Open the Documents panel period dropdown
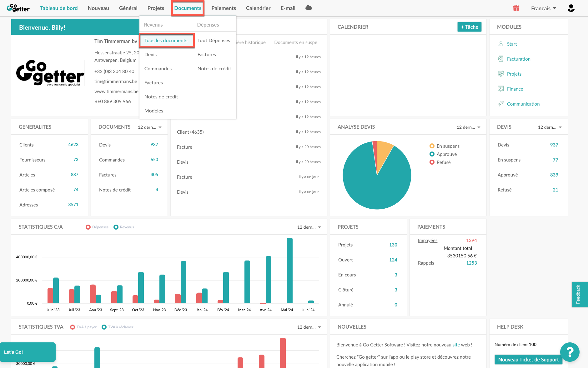Screen dimensions: 588x368 pyautogui.click(x=150, y=127)
